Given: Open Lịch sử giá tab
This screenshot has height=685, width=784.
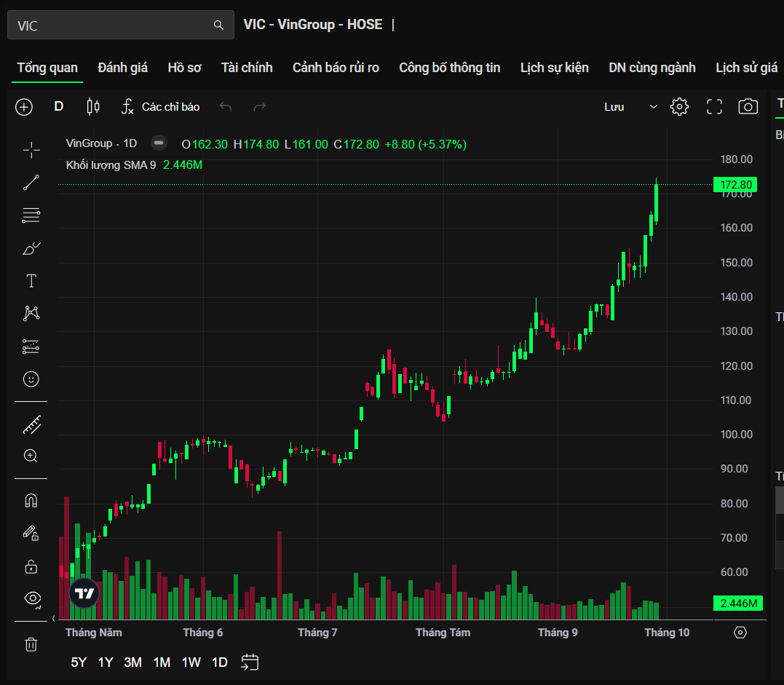Looking at the screenshot, I should [x=746, y=68].
